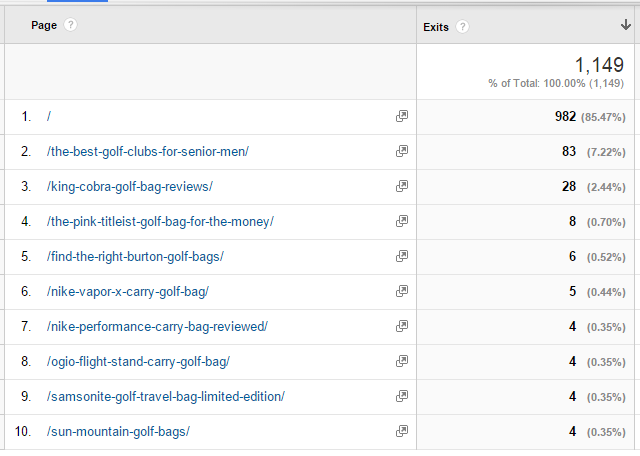Open external link icon for senior-men golf clubs page
Screen dimensions: 640x456
pyautogui.click(x=402, y=151)
